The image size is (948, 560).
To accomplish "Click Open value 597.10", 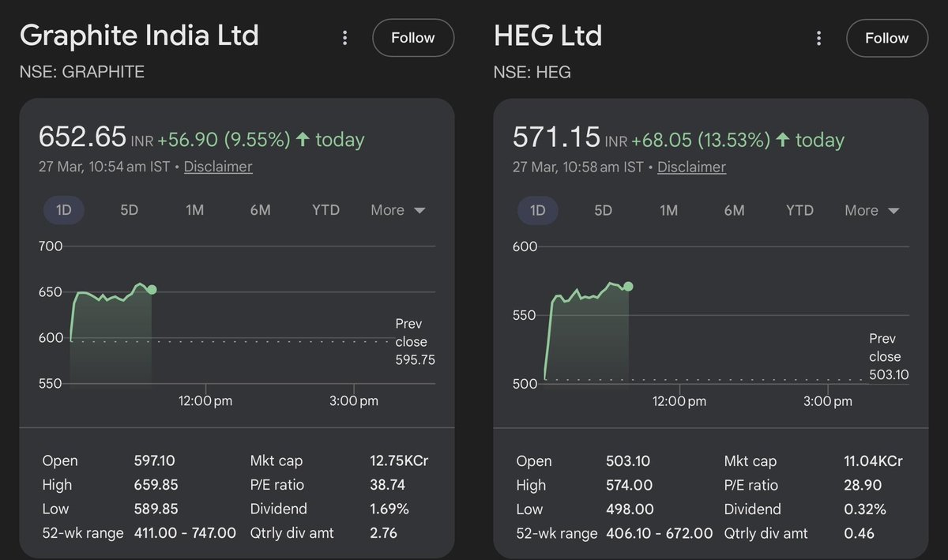I will tap(153, 460).
